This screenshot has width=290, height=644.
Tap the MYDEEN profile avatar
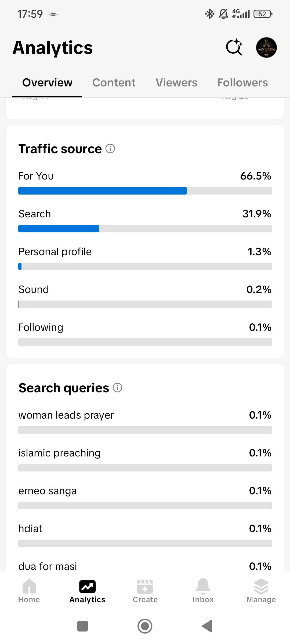click(x=266, y=47)
